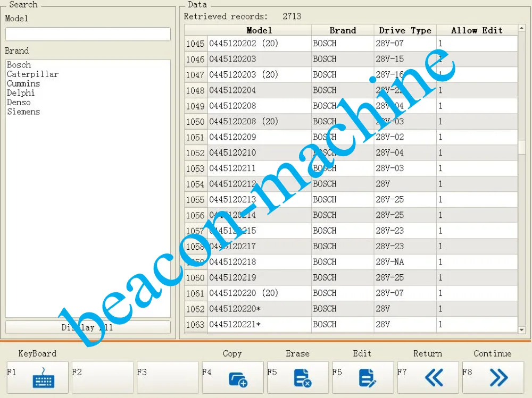Click drive type 28V-NA cell
Image resolution: width=532 pixels, height=398 pixels.
[x=405, y=262]
